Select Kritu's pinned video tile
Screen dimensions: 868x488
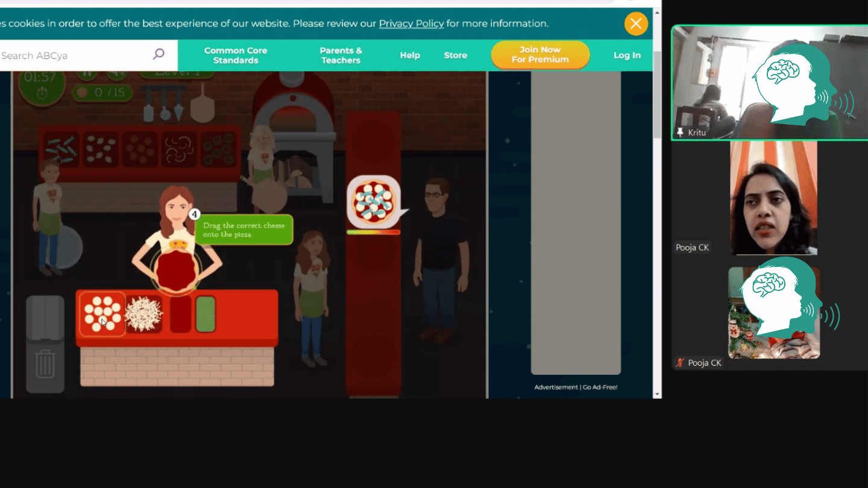pyautogui.click(x=769, y=83)
